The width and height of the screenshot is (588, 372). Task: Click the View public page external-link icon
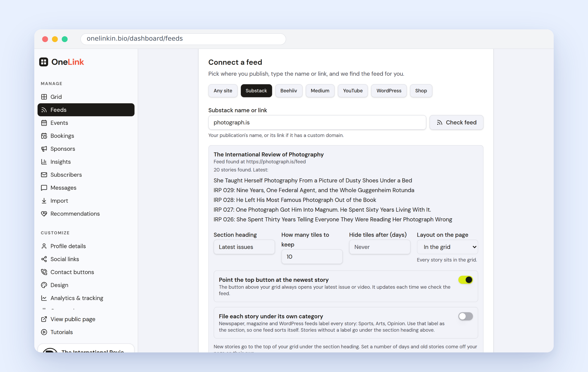click(44, 319)
